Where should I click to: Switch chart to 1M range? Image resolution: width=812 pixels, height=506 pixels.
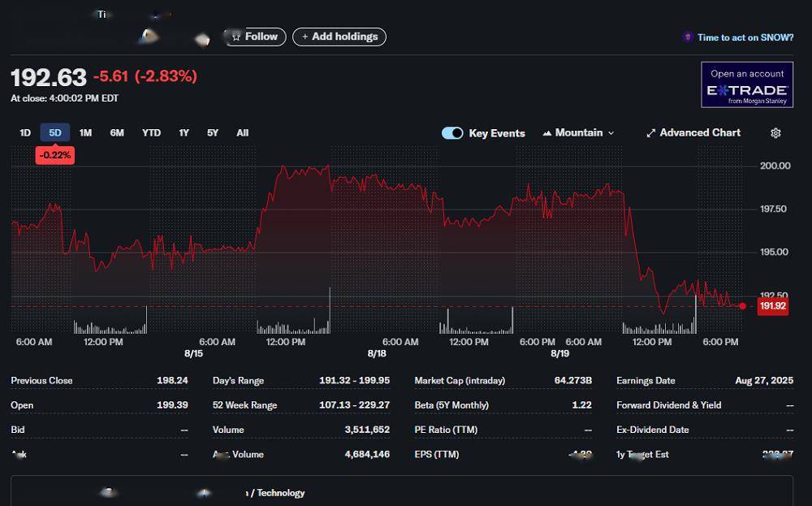coord(85,133)
